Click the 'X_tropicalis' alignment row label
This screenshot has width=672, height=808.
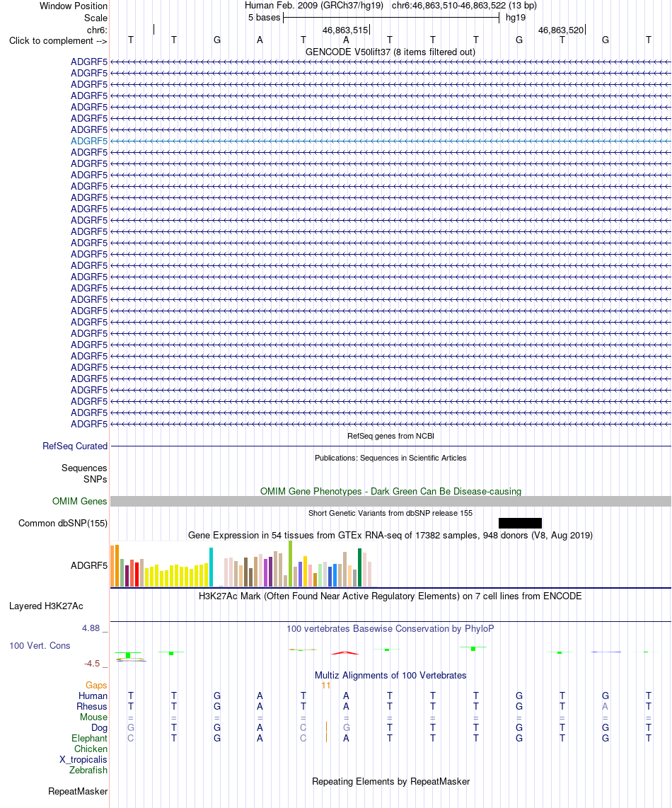coord(83,760)
